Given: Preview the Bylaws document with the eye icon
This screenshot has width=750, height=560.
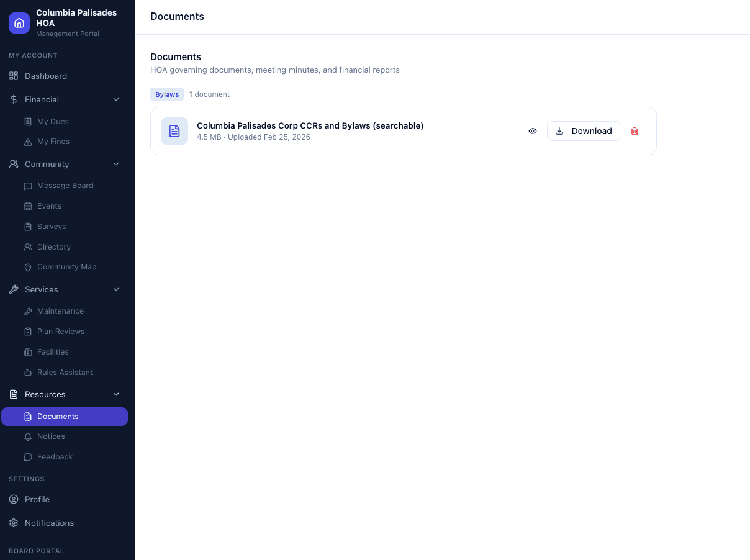Looking at the screenshot, I should 533,131.
